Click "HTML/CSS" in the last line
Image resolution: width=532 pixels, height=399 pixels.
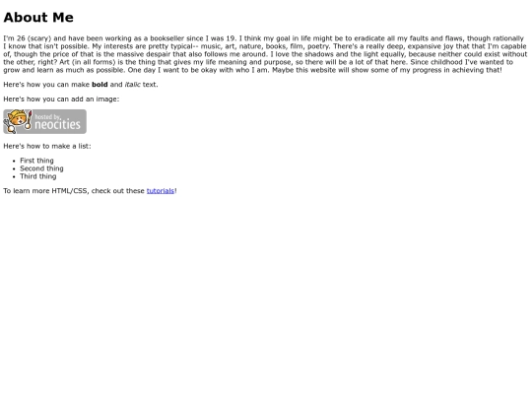[x=69, y=191]
